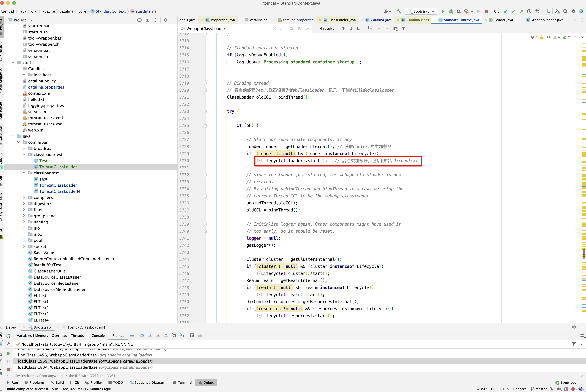Screen dimensions: 586x392
Task: Step into in the debugger toolbar
Action: pos(150,335)
